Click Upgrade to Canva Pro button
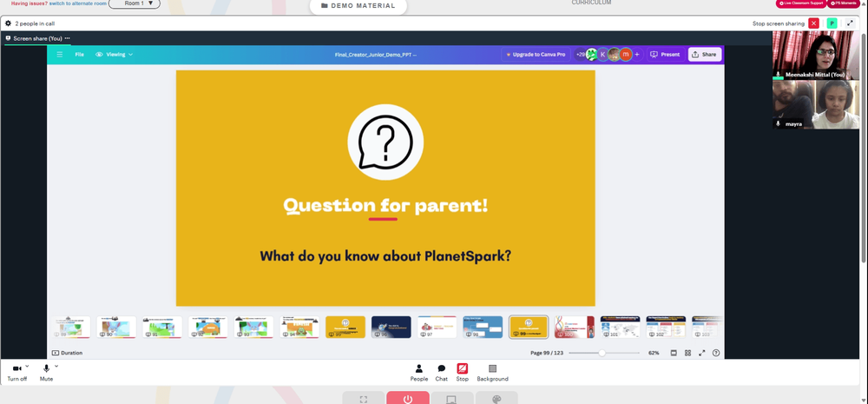Image resolution: width=868 pixels, height=404 pixels. pyautogui.click(x=536, y=55)
